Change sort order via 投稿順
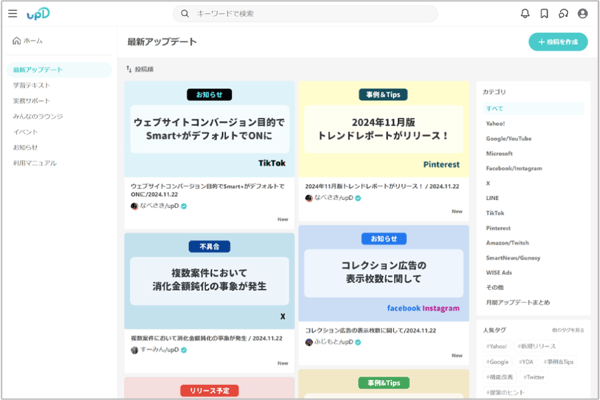This screenshot has width=600, height=400. (140, 69)
